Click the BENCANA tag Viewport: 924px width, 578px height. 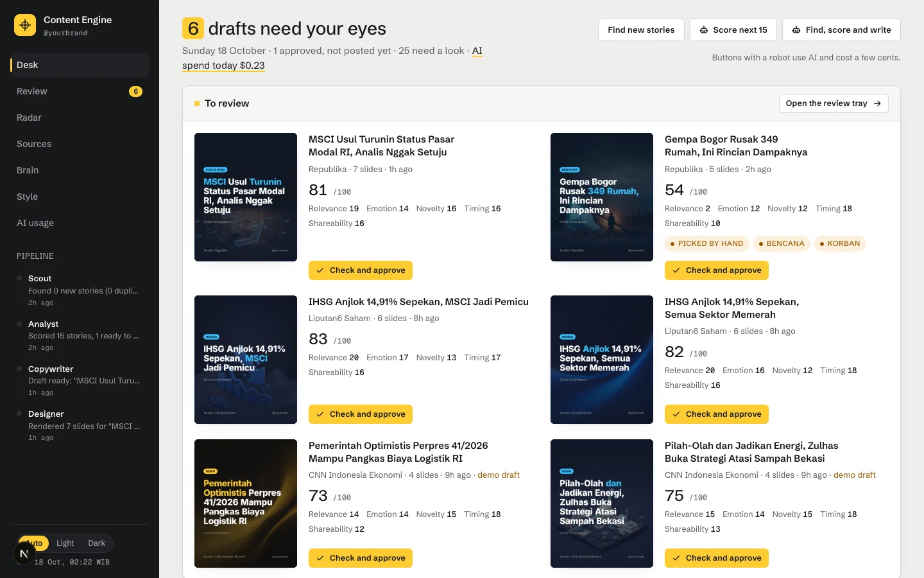tap(781, 244)
